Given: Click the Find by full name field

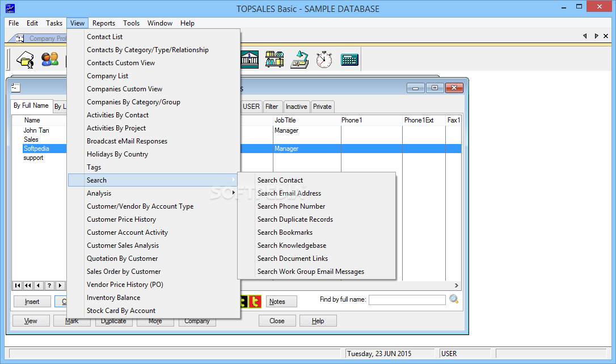Looking at the screenshot, I should [407, 299].
